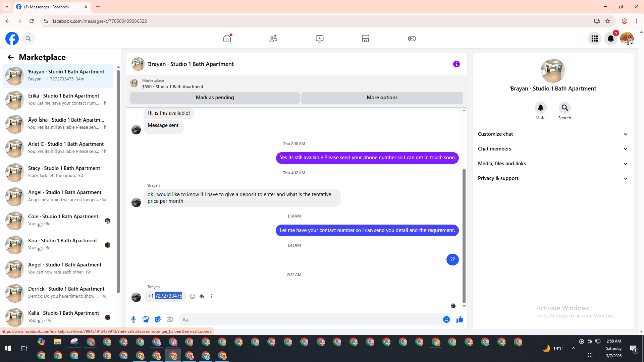This screenshot has height=362, width=644.
Task: React to Brayan's phone number message
Action: (x=193, y=296)
